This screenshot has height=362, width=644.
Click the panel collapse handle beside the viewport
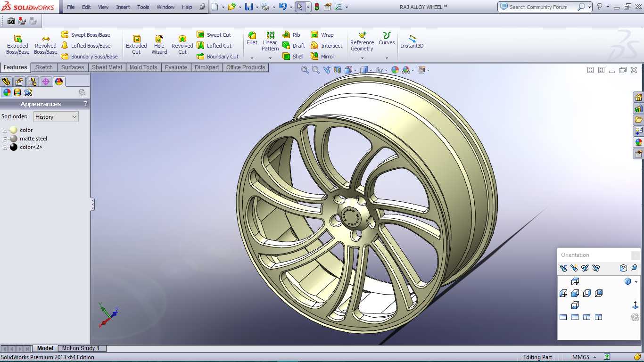(x=92, y=204)
